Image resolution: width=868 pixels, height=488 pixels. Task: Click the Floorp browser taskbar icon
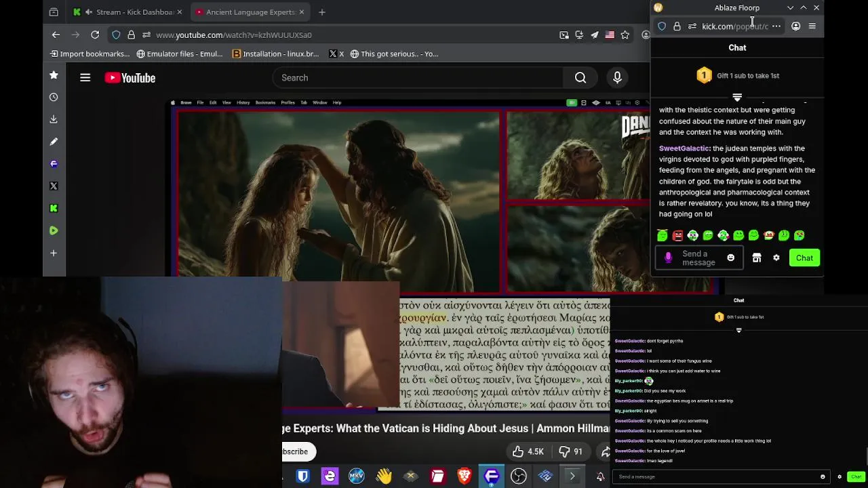pos(492,476)
